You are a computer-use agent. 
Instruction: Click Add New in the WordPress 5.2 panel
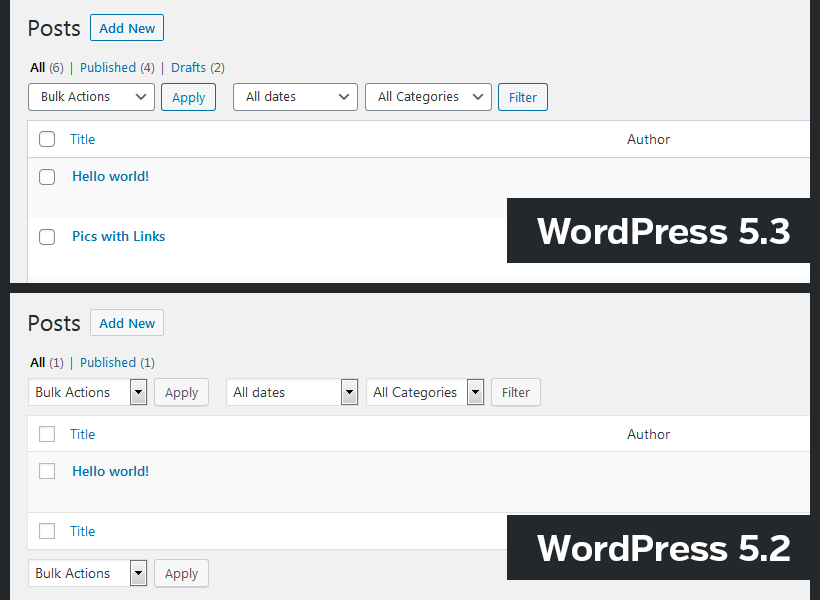127,323
